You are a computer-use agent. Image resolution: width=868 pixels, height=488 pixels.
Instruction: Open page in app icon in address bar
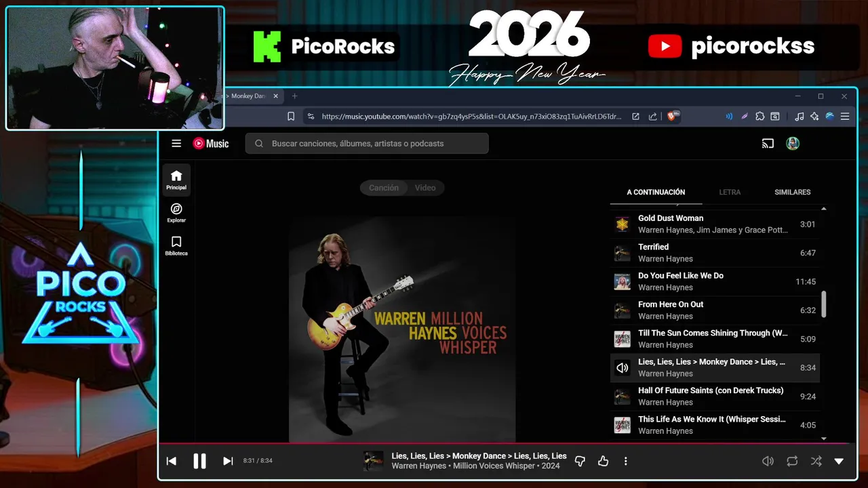635,117
